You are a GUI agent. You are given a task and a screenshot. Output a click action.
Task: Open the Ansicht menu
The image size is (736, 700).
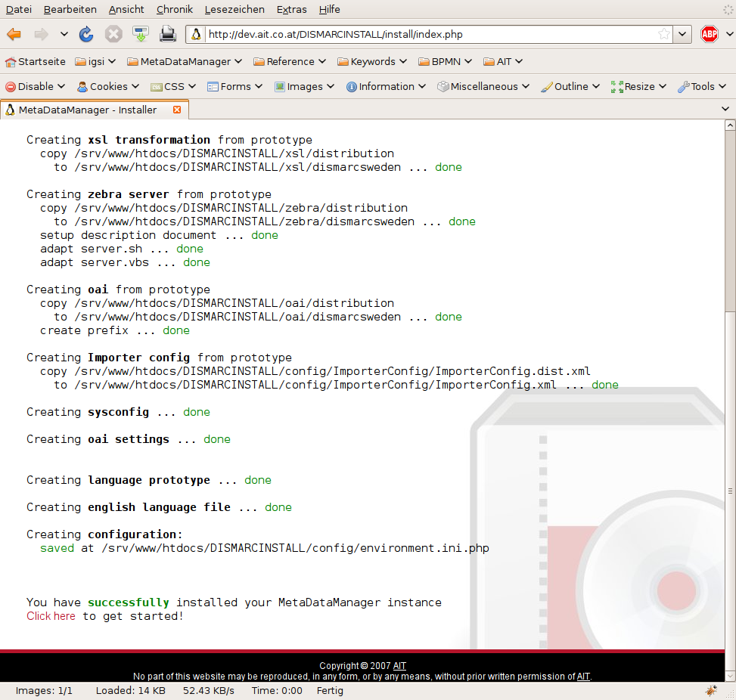point(126,9)
